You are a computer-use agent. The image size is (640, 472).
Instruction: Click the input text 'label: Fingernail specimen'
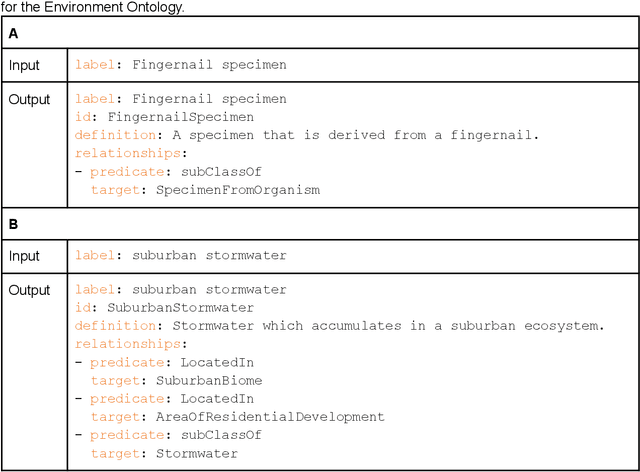pos(180,65)
